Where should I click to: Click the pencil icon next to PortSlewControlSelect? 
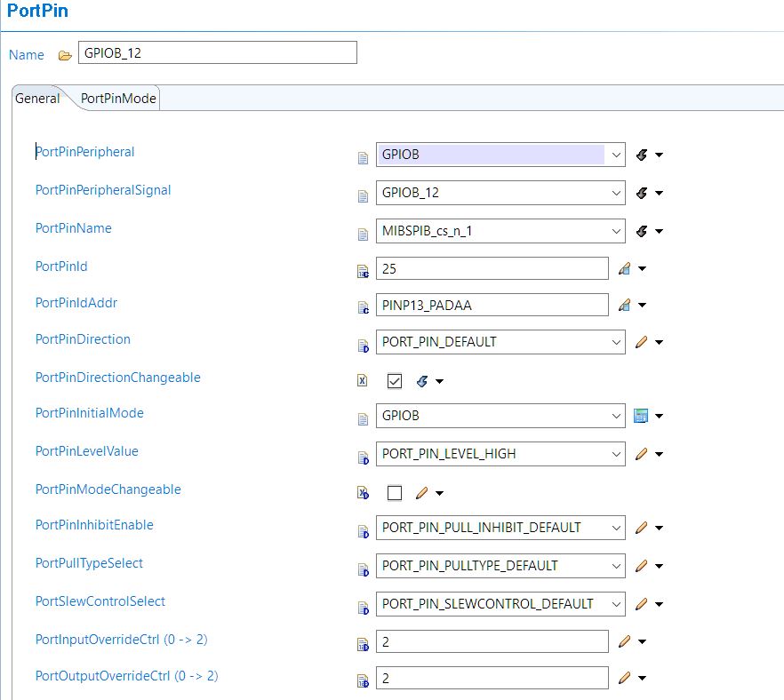coord(642,603)
